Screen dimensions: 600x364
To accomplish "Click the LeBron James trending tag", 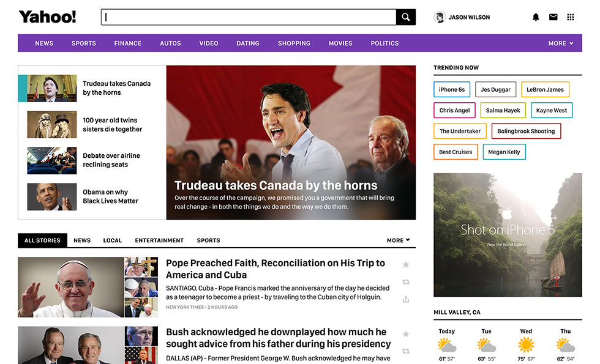I will 545,89.
